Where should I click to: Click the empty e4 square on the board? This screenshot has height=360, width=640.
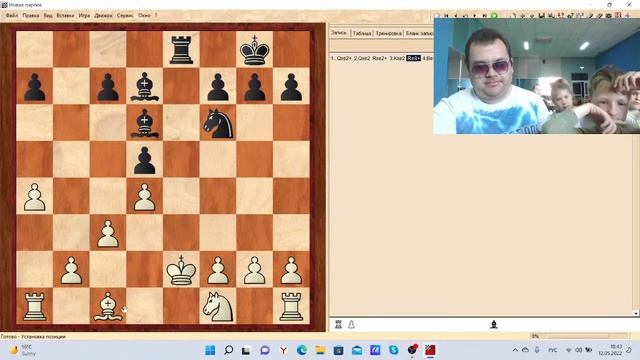pyautogui.click(x=181, y=197)
